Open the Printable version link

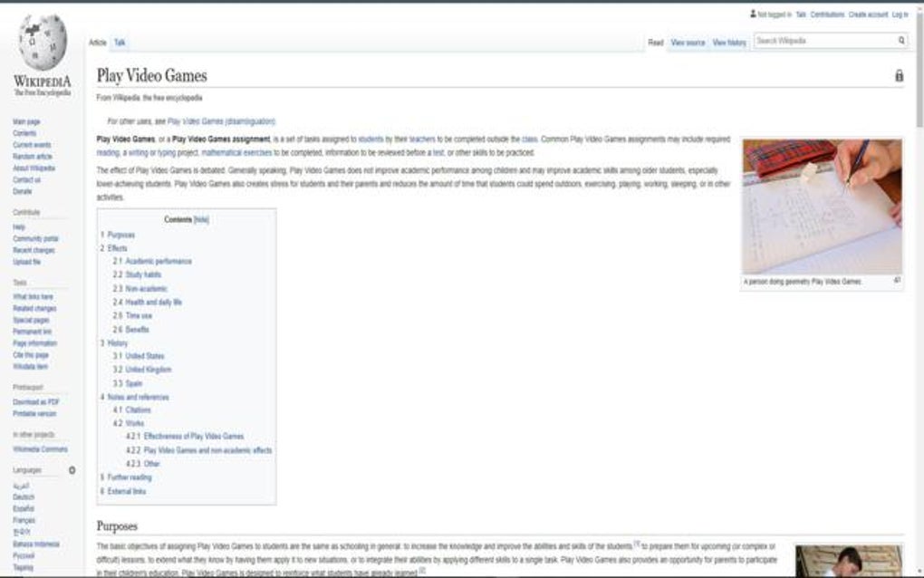[x=34, y=414]
